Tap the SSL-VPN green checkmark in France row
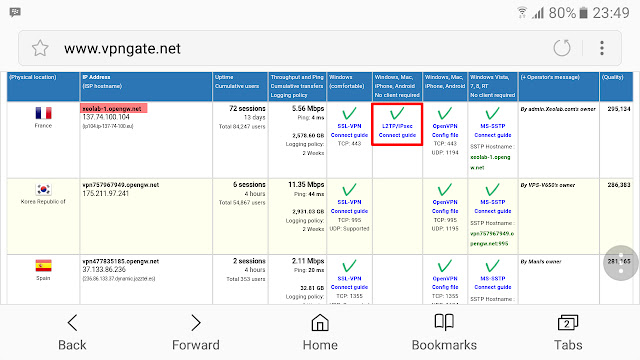The width and height of the screenshot is (640, 360). (x=349, y=113)
